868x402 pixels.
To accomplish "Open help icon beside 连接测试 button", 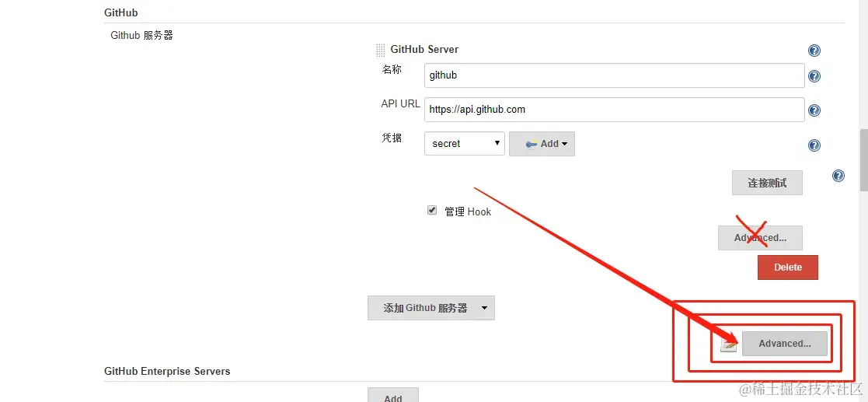I will click(x=838, y=176).
